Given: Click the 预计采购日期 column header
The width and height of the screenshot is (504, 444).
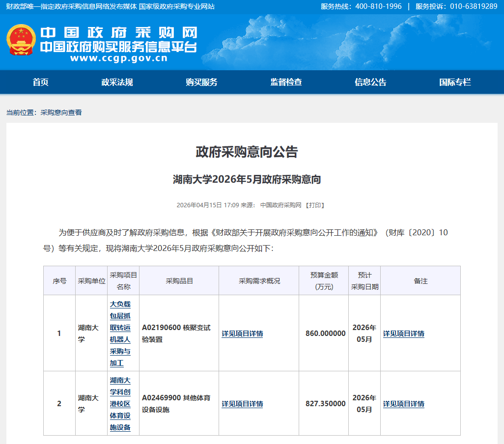Looking at the screenshot, I should pyautogui.click(x=365, y=281).
